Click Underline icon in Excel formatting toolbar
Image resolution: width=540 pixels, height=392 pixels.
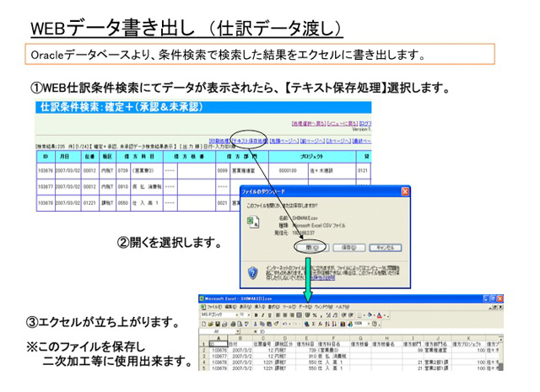(270, 315)
